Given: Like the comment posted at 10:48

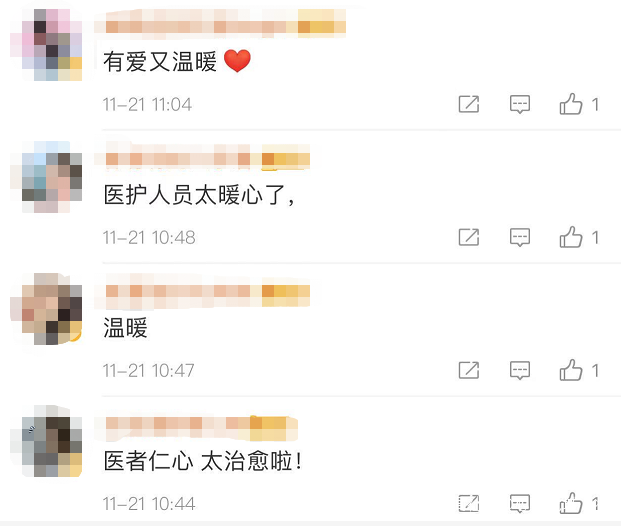Looking at the screenshot, I should click(571, 237).
